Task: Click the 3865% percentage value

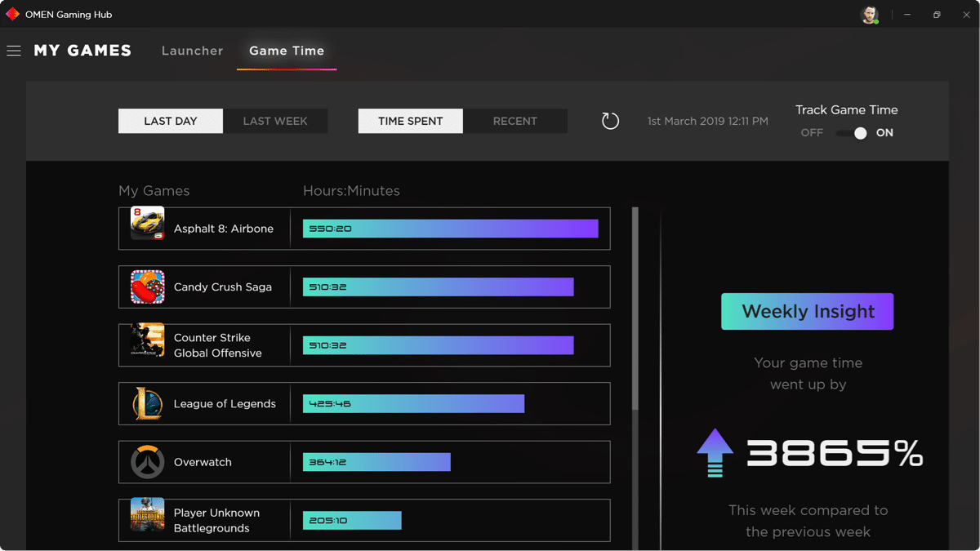Action: (x=835, y=453)
